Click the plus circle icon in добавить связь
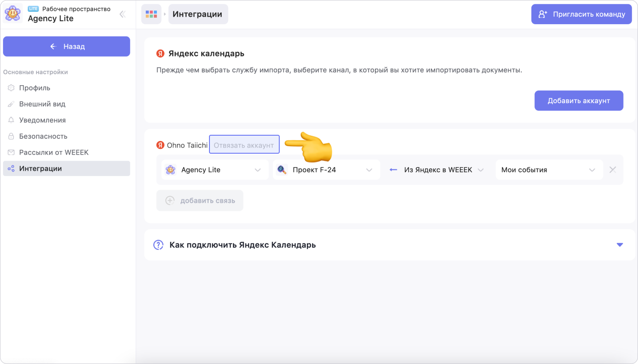The height and width of the screenshot is (364, 638). (170, 201)
